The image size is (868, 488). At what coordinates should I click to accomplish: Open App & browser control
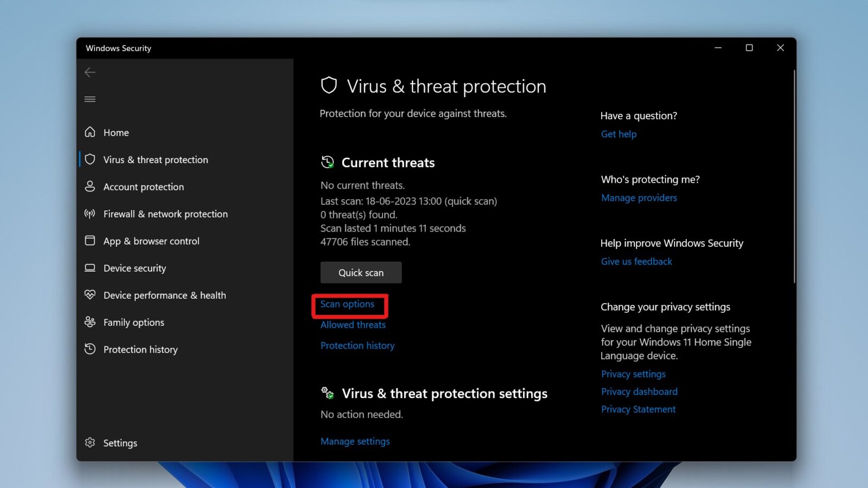tap(152, 241)
